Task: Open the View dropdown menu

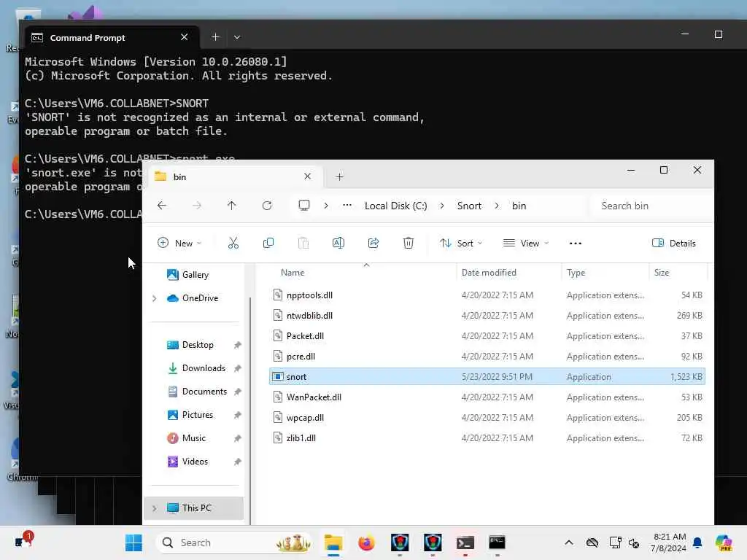Action: [x=526, y=244]
